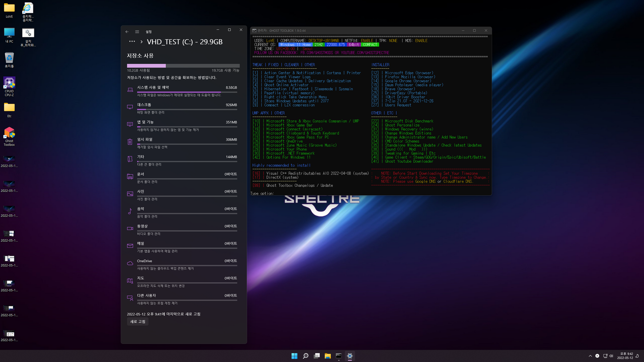Open the Etc folder on desktop

9,110
